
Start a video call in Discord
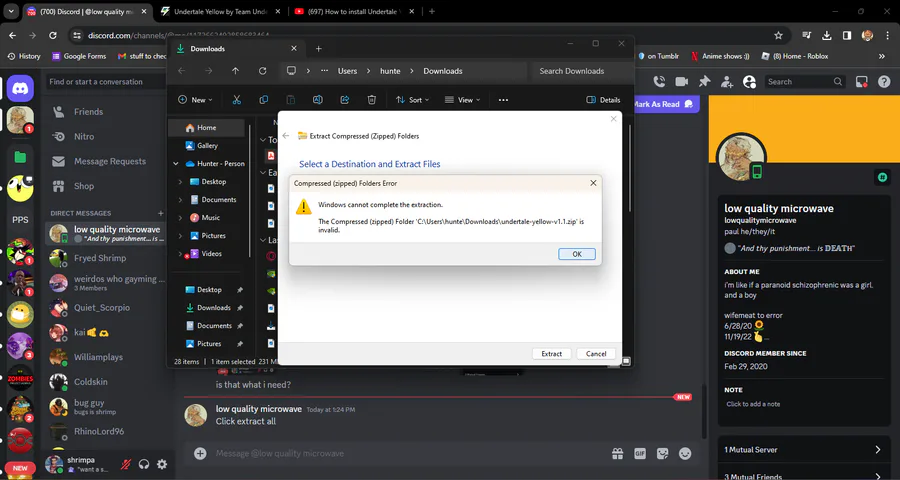[681, 82]
